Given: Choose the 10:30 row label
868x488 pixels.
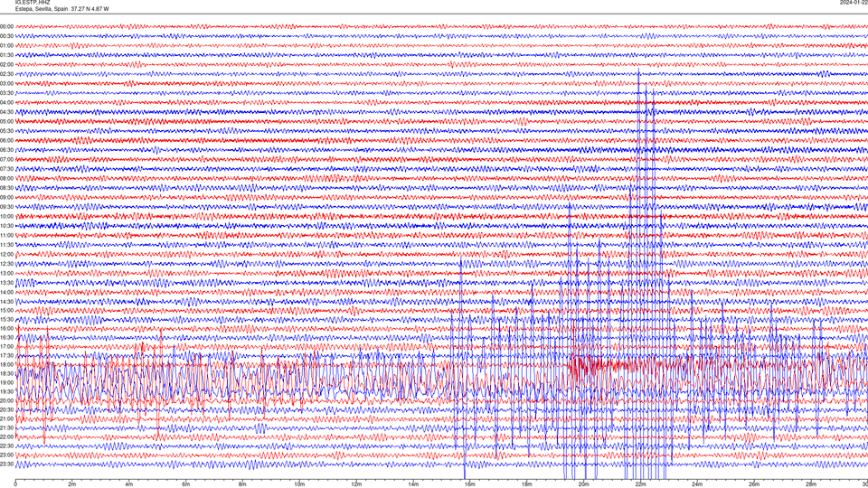Looking at the screenshot, I should pos(6,226).
